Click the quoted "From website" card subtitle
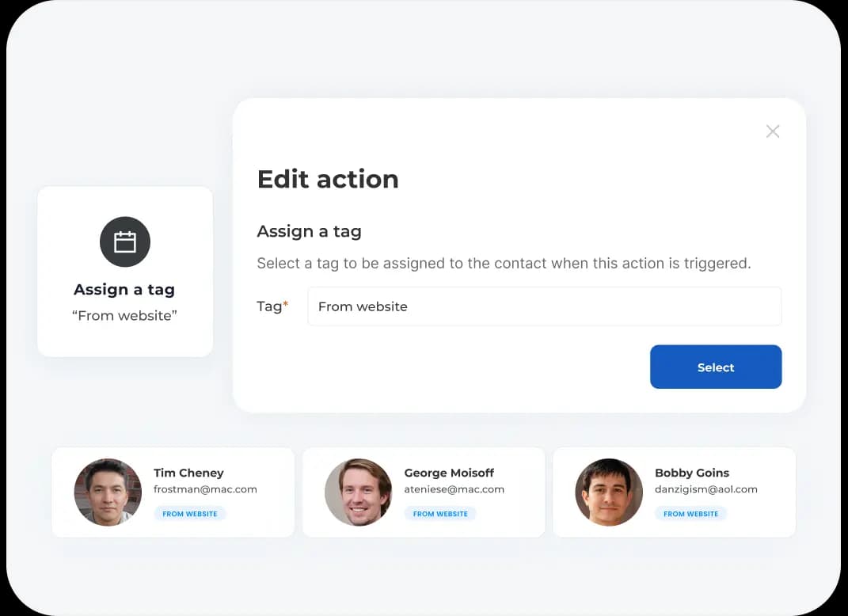The height and width of the screenshot is (616, 848). (x=124, y=315)
